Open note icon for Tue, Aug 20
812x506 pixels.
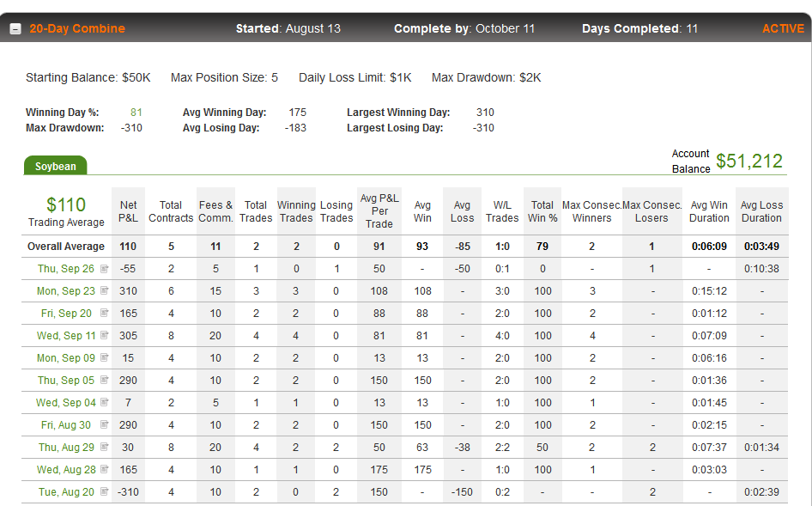(x=105, y=491)
